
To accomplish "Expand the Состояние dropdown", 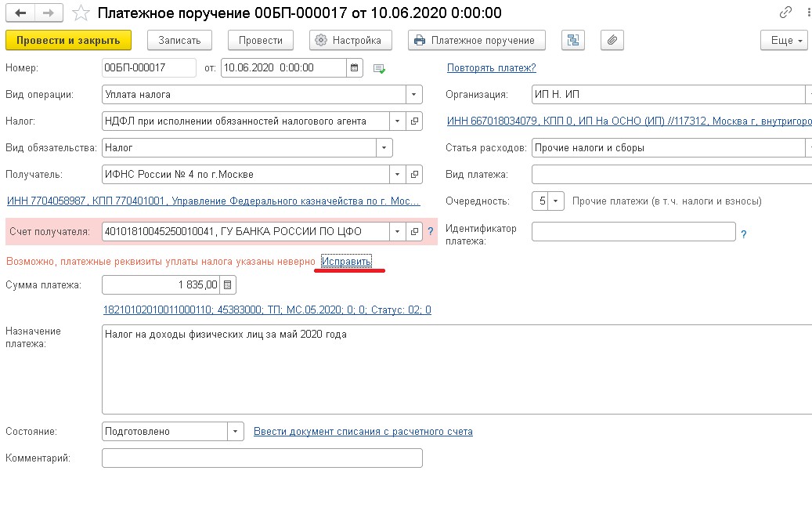I will [x=235, y=432].
